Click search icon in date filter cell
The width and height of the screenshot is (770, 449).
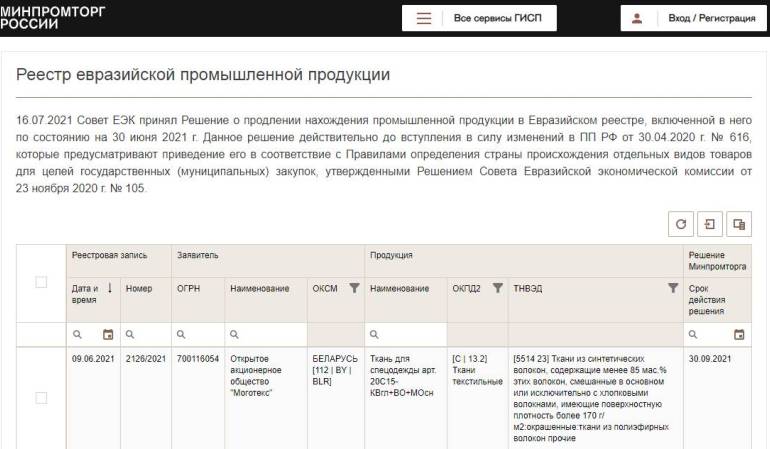pyautogui.click(x=77, y=335)
